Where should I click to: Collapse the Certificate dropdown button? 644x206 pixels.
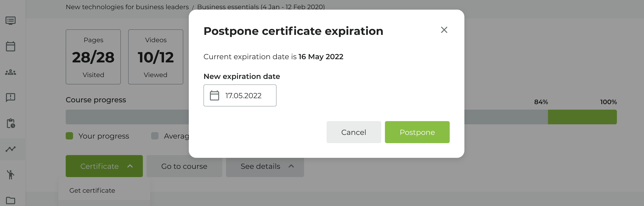click(104, 166)
